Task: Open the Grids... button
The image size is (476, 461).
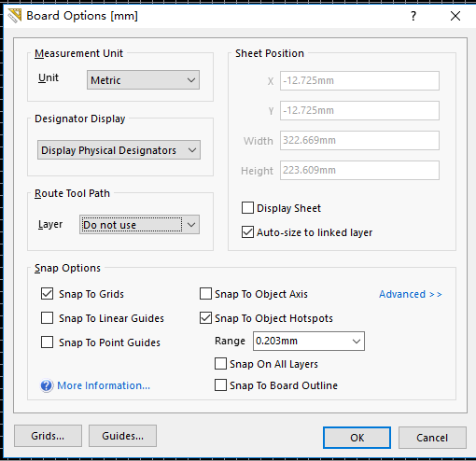Action: (48, 436)
